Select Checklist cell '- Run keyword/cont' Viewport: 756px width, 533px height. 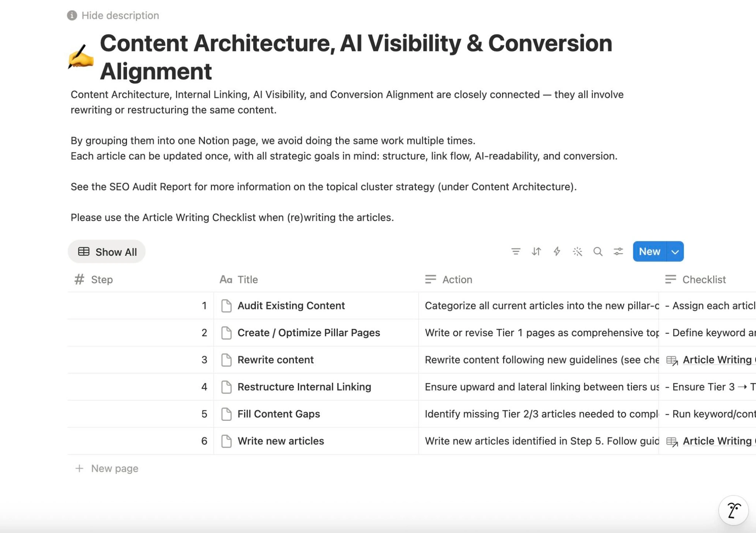click(707, 414)
